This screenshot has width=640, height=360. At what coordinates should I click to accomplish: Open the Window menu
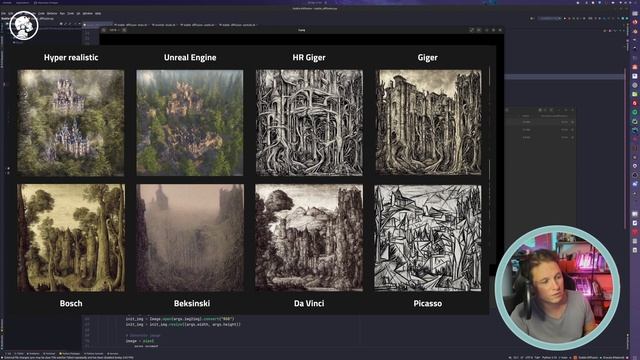pyautogui.click(x=88, y=13)
